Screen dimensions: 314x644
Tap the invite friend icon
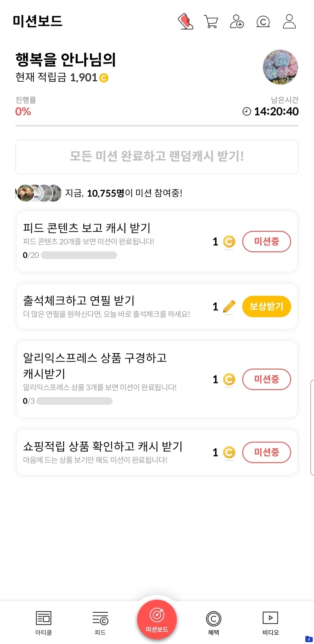237,22
